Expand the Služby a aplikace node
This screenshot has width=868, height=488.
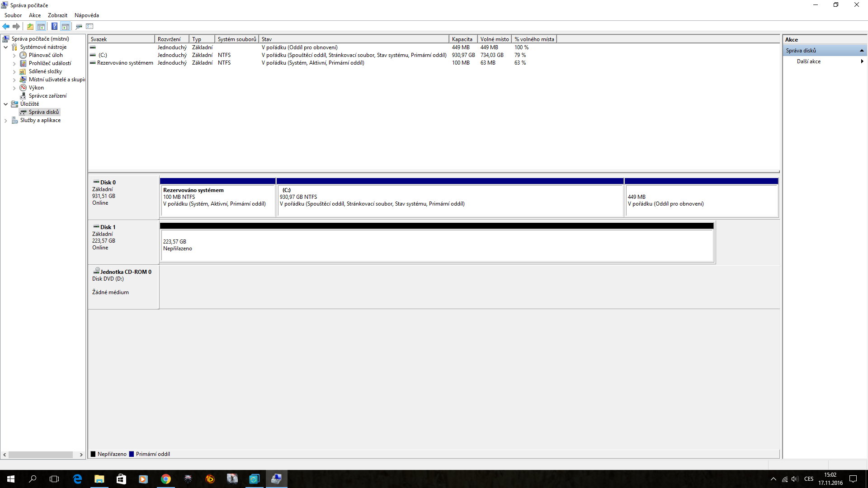point(5,120)
